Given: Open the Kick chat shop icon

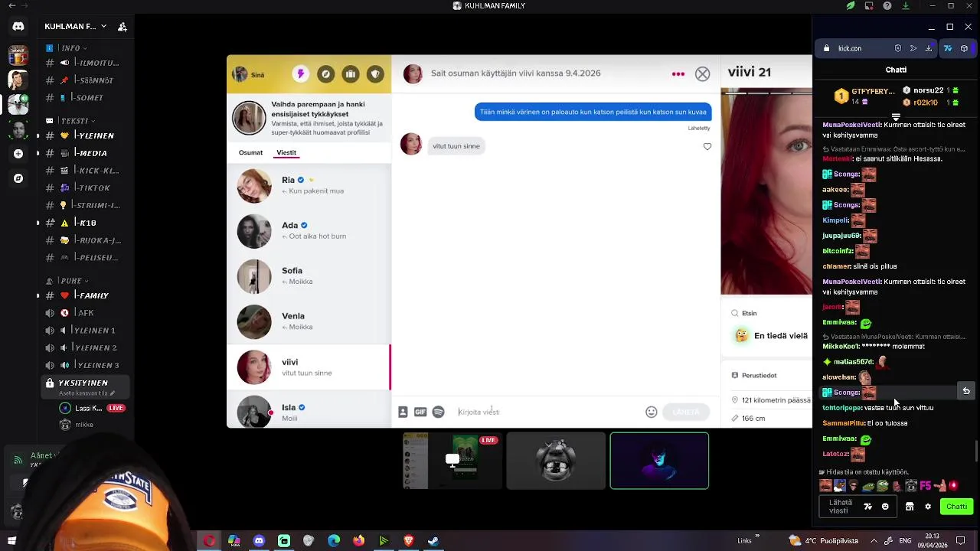Looking at the screenshot, I should (x=910, y=507).
